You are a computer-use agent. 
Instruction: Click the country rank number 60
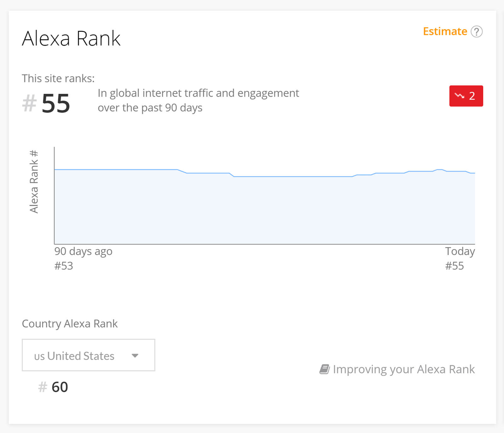pos(60,387)
